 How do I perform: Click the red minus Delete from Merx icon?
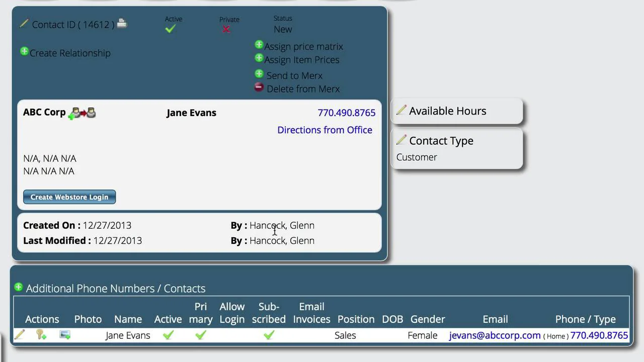click(x=259, y=87)
